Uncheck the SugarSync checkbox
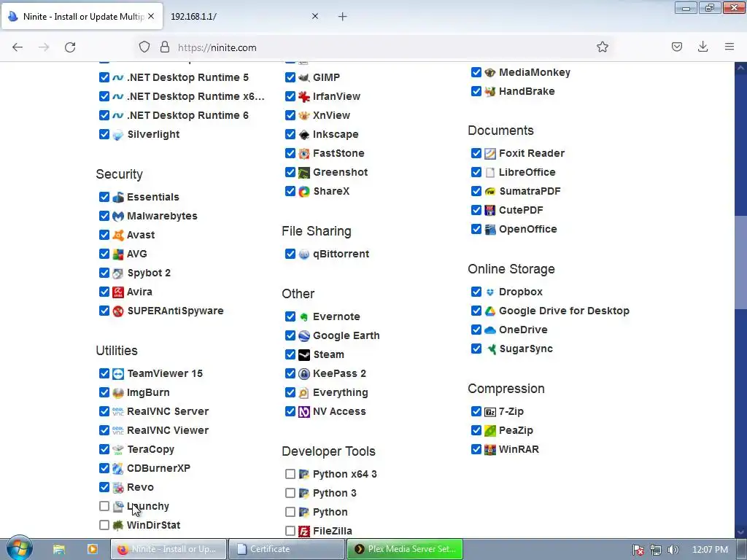Image resolution: width=747 pixels, height=560 pixels. click(476, 349)
